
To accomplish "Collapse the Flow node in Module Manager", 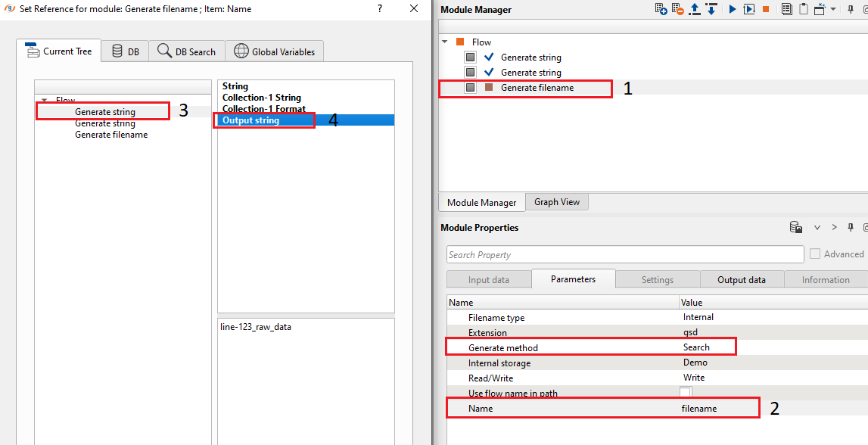I will click(x=445, y=42).
